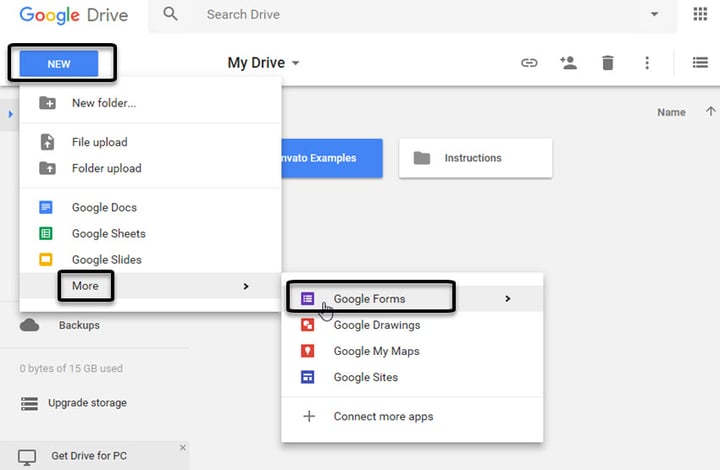Click the Google Sites icon
Viewport: 720px width, 470px height.
tap(308, 377)
